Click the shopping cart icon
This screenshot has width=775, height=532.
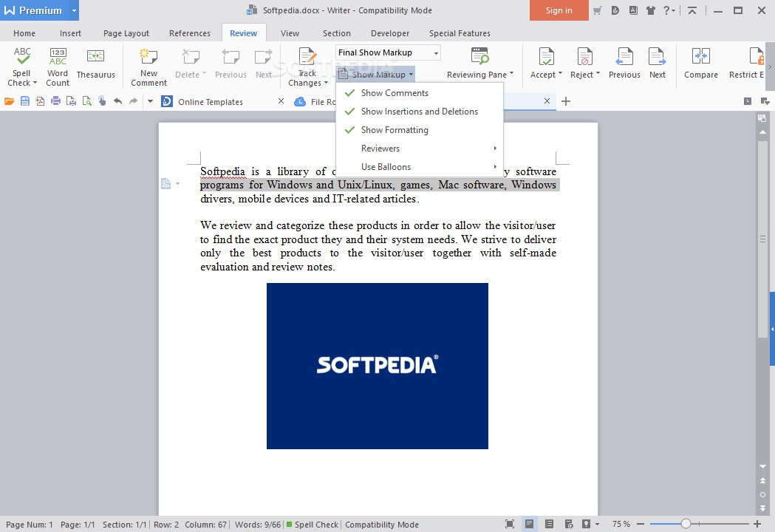tap(598, 10)
